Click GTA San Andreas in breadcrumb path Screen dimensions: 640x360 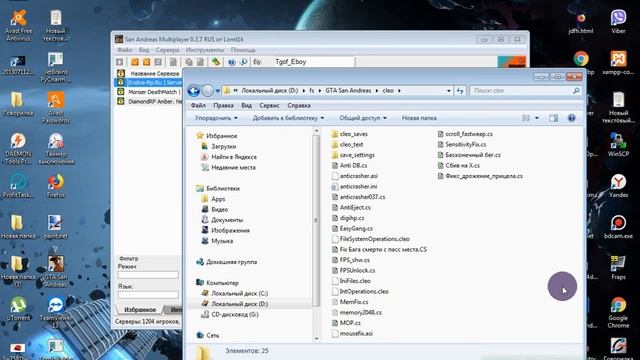point(348,91)
